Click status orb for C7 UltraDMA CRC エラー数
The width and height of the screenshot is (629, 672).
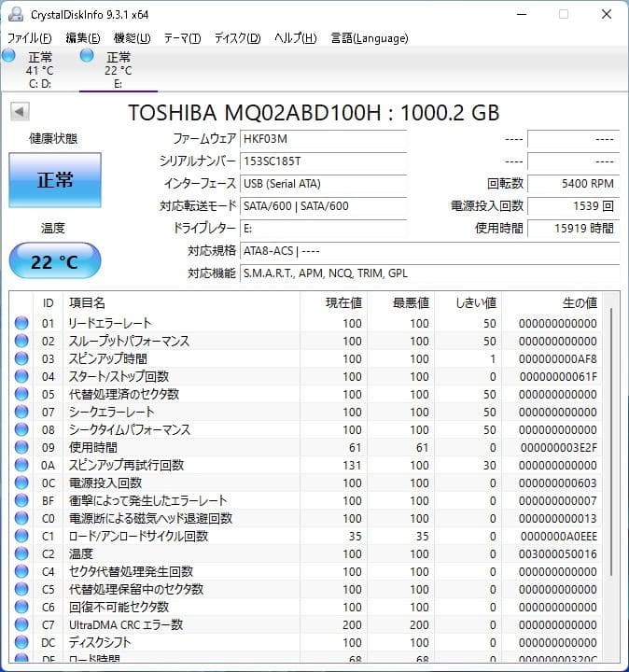point(21,624)
